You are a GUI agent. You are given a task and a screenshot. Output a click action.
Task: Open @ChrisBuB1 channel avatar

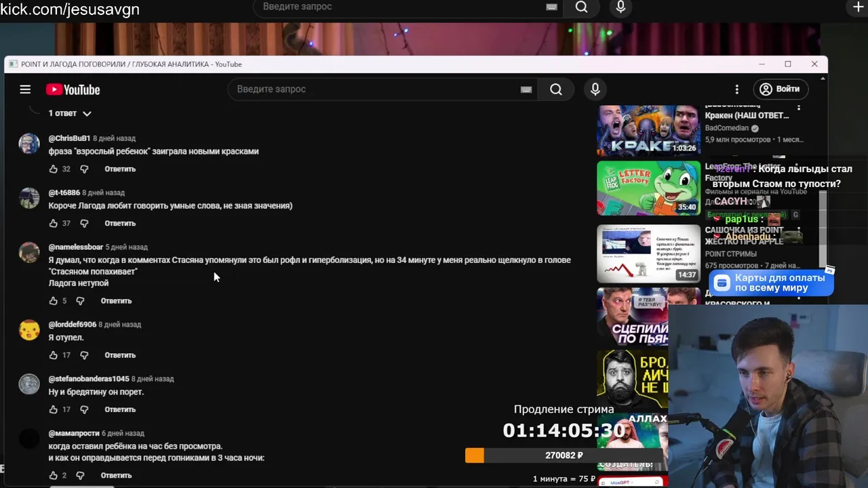[29, 143]
